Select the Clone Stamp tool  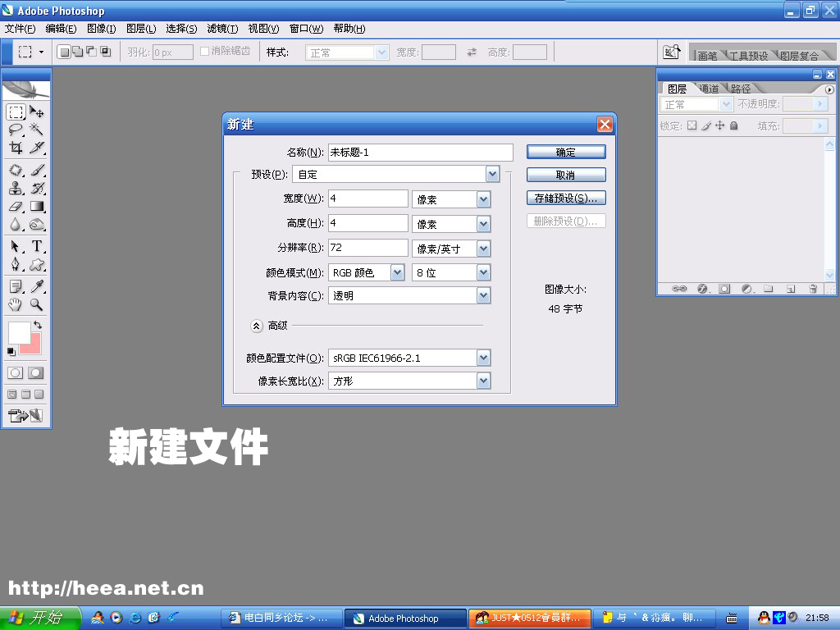[x=16, y=189]
